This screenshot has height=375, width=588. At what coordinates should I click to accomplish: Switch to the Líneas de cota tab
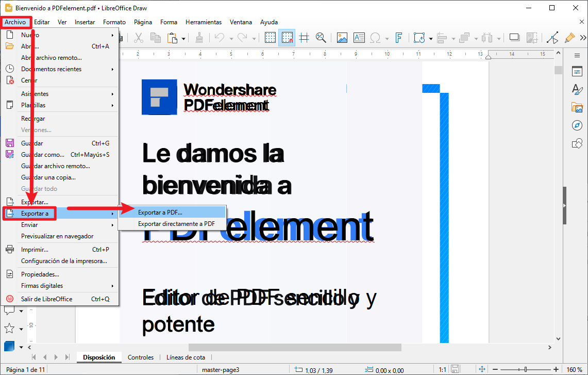pyautogui.click(x=186, y=357)
